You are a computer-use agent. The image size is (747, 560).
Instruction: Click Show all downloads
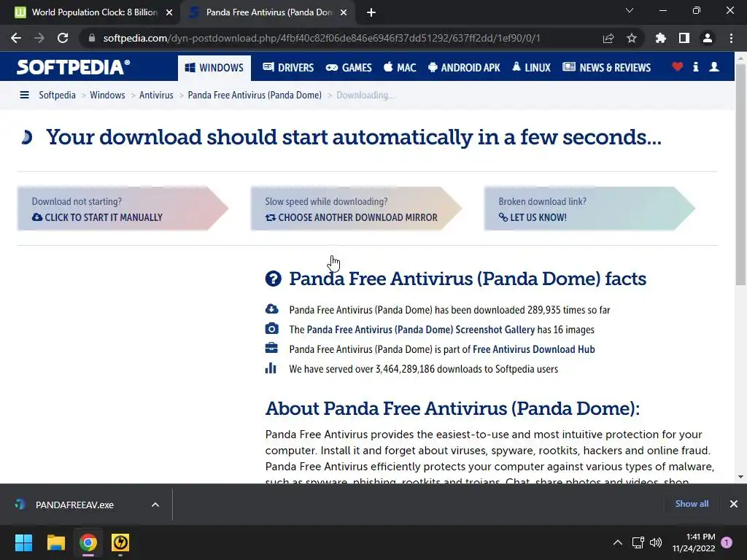pyautogui.click(x=692, y=504)
